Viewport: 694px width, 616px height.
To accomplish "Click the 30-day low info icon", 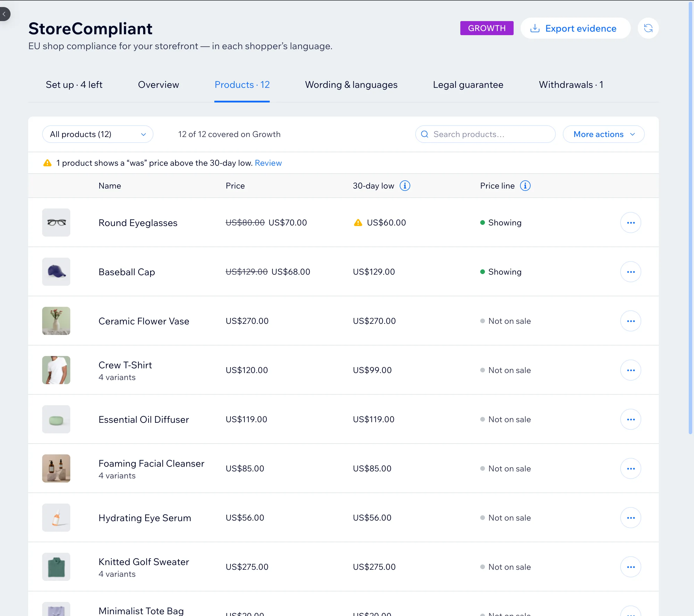I will tap(405, 186).
